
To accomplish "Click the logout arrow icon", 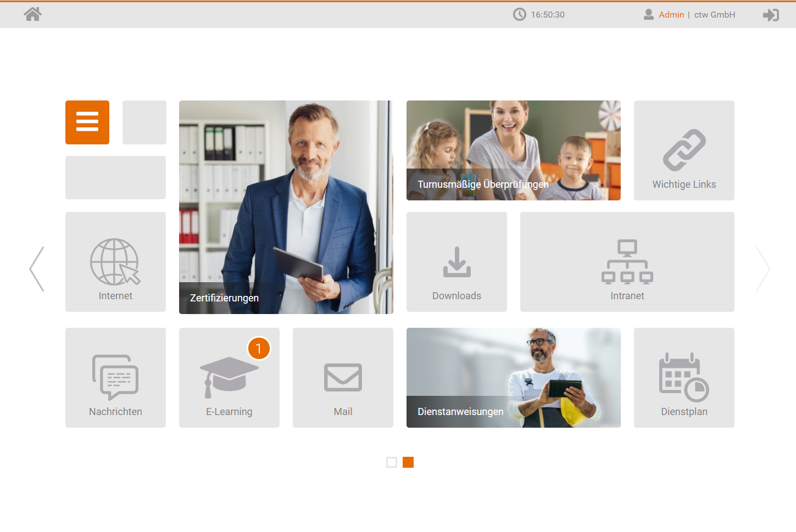I will pyautogui.click(x=771, y=15).
